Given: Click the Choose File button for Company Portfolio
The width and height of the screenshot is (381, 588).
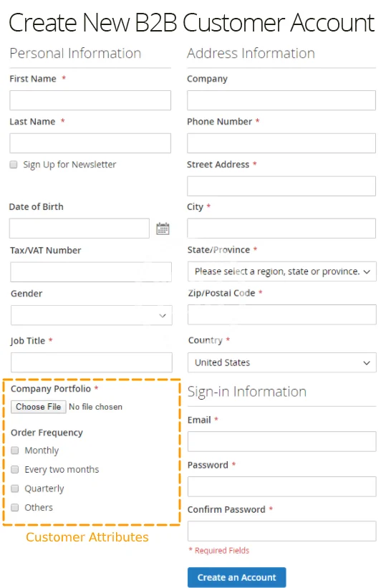Looking at the screenshot, I should (x=38, y=407).
